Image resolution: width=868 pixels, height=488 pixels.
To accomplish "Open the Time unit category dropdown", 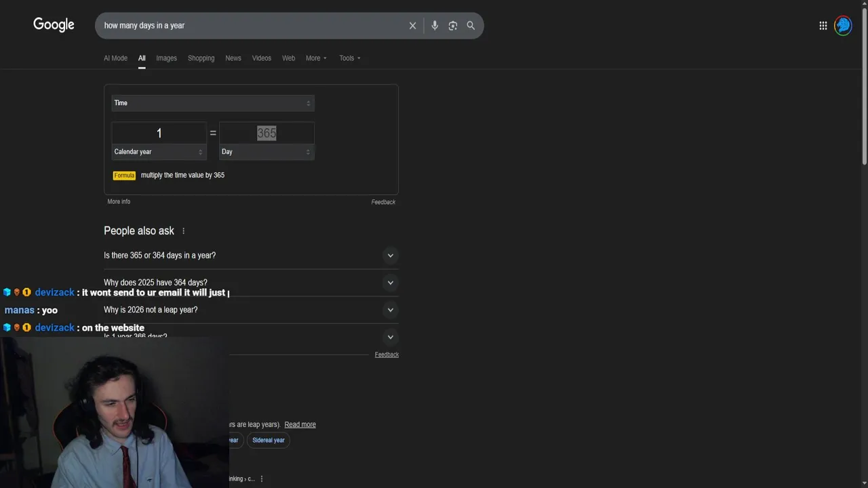I will click(213, 103).
